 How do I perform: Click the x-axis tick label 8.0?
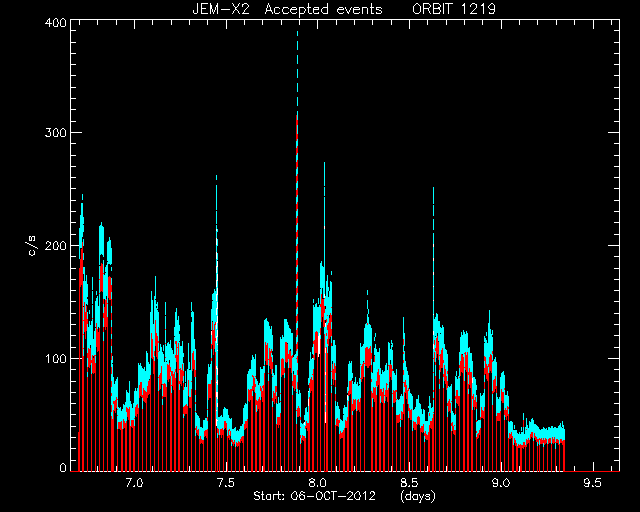pos(317,483)
